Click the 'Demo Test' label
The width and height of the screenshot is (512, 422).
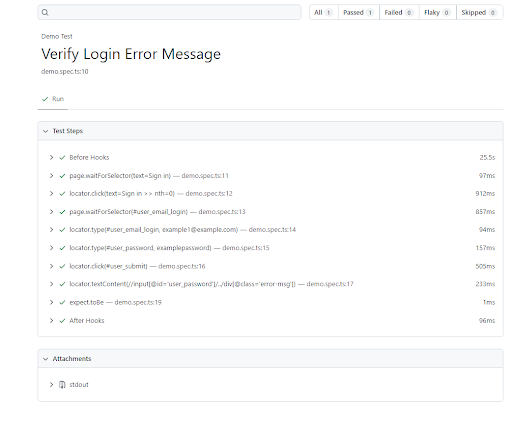coord(57,36)
